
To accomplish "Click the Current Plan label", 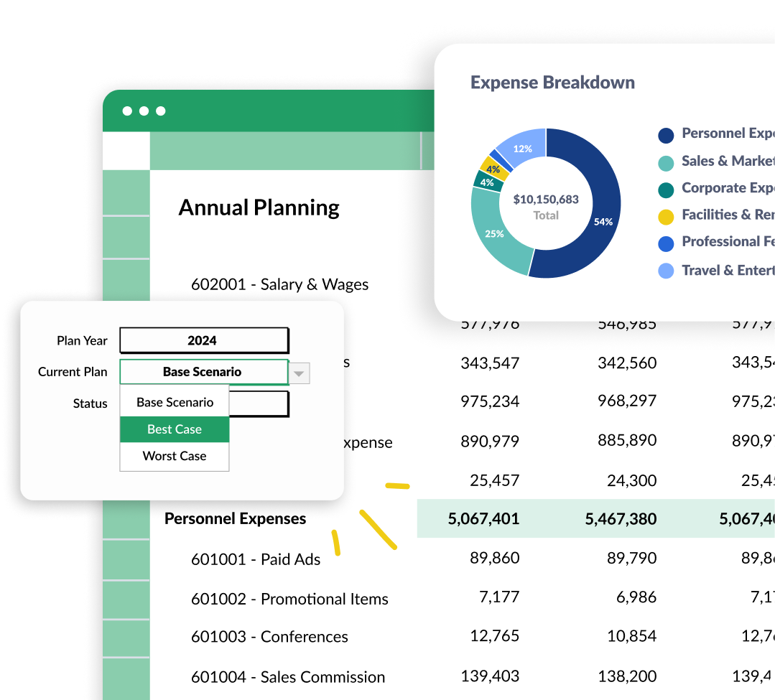I will (73, 372).
